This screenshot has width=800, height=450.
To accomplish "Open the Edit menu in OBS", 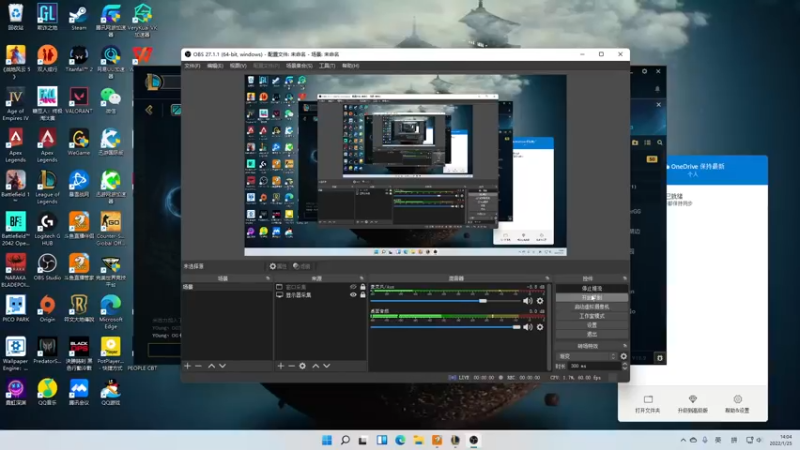I will (215, 66).
